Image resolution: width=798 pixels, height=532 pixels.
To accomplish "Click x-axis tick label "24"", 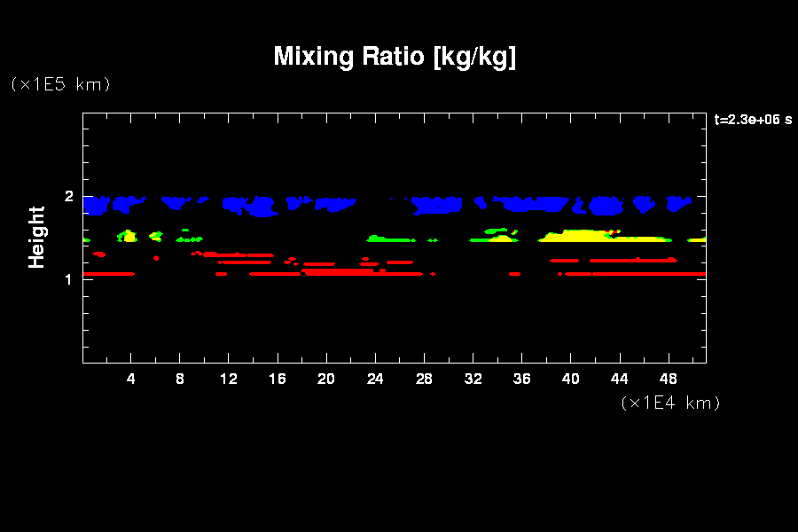I will tap(375, 379).
